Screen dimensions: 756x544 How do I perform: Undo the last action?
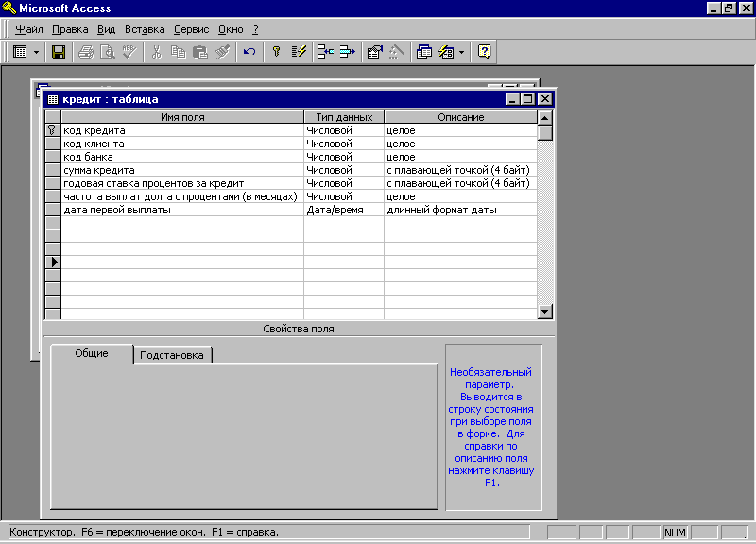249,52
